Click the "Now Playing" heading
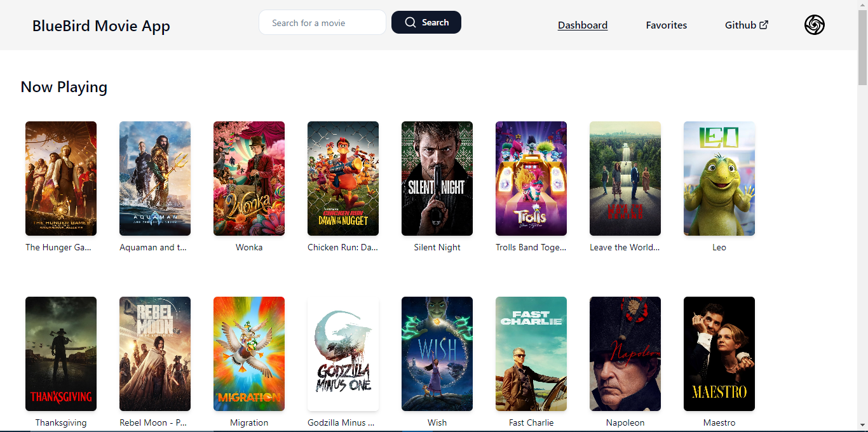 click(64, 87)
